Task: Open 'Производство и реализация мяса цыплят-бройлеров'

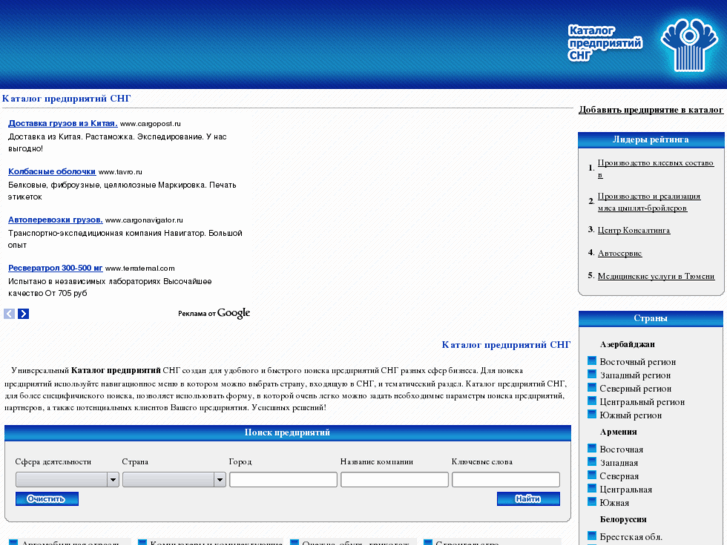Action: [649, 202]
